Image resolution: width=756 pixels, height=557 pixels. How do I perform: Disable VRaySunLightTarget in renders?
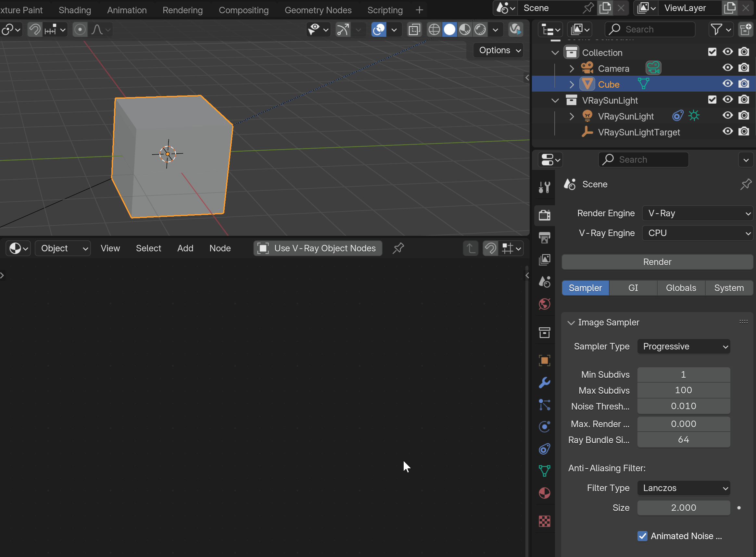tap(744, 132)
